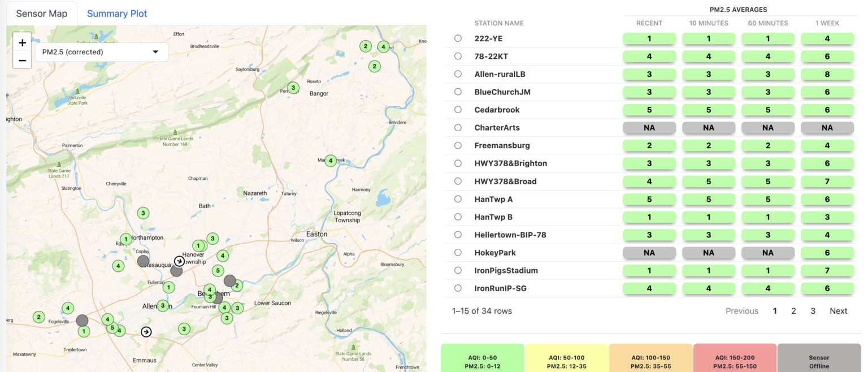This screenshot has height=372, width=868.
Task: Choose the Allen-ruralLB station radio button
Action: tap(458, 74)
